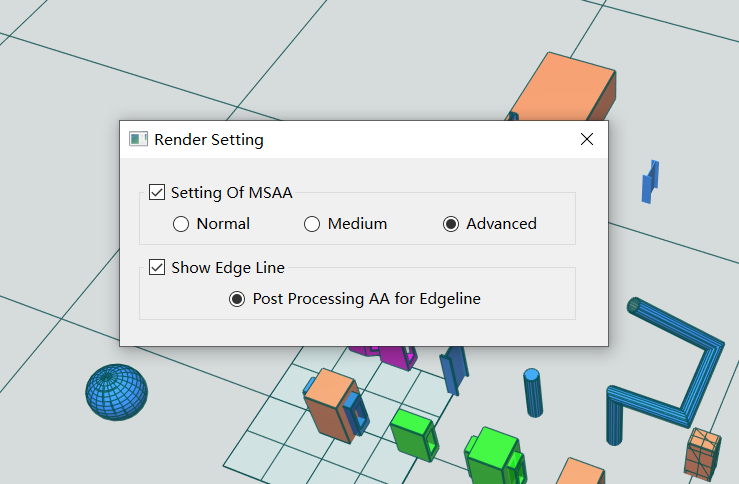Image resolution: width=739 pixels, height=484 pixels.
Task: Select the small blue bracket floating right
Action: pos(650,181)
